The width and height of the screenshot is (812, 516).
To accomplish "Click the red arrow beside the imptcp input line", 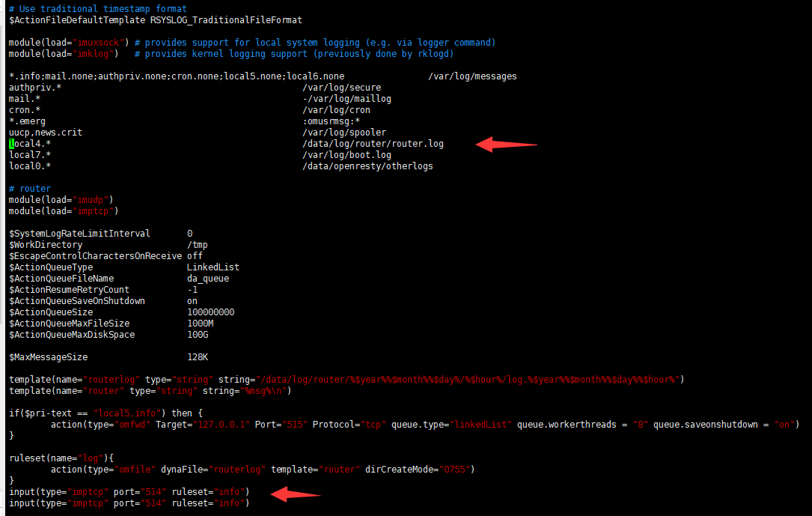I will 296,493.
